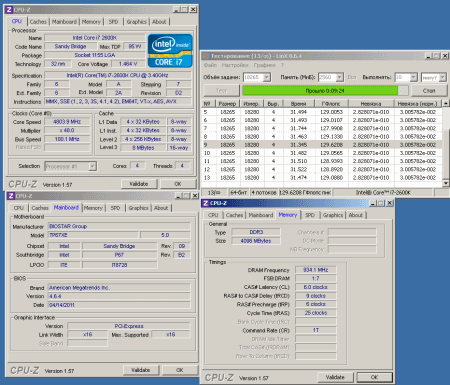Switch to Caches tab in the CPU window

[38, 22]
